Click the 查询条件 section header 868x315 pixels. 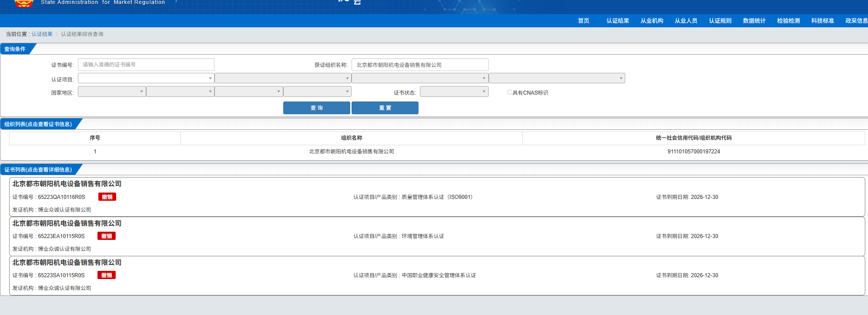click(15, 49)
